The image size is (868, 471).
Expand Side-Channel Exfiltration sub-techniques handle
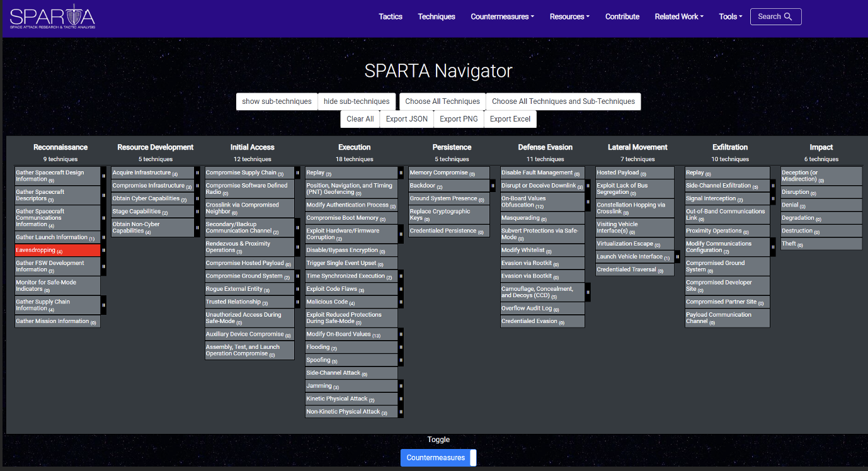pos(773,186)
